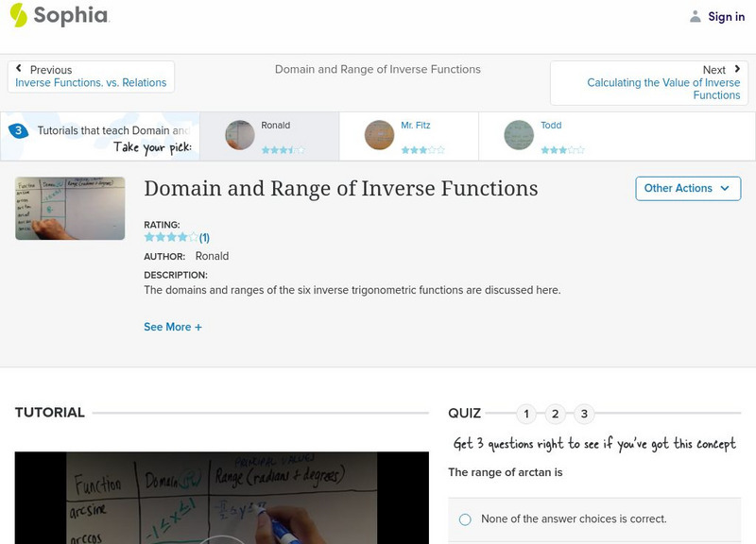Open the Inverse Functions vs. Relations link
Viewport: 756px width, 544px height.
click(x=92, y=82)
